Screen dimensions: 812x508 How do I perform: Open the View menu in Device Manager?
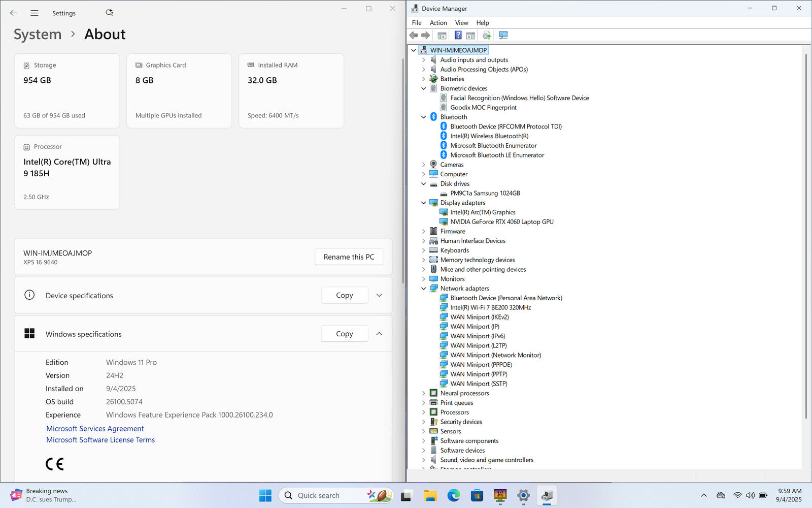[x=461, y=23]
